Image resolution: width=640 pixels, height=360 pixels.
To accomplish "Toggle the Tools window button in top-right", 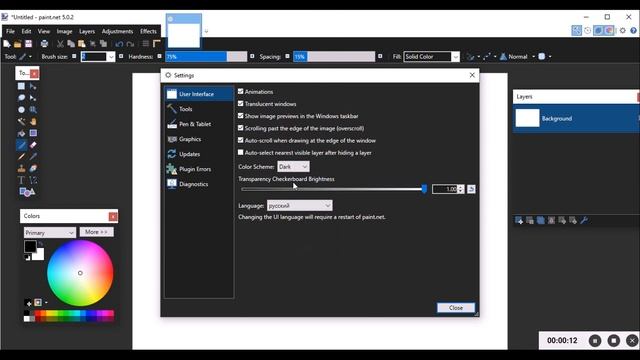I will (576, 31).
